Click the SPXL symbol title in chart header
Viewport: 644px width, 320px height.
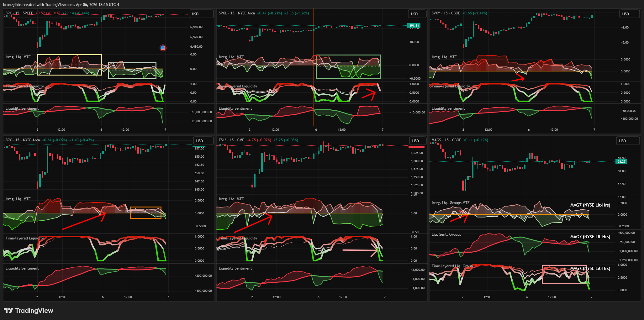223,13
